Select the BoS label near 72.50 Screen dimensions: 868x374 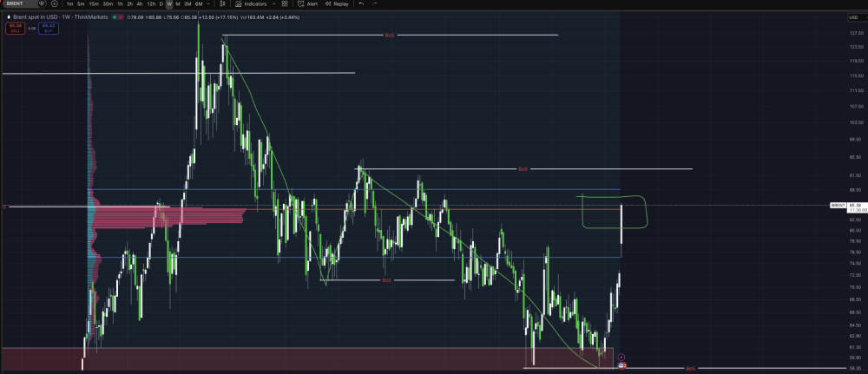(387, 280)
